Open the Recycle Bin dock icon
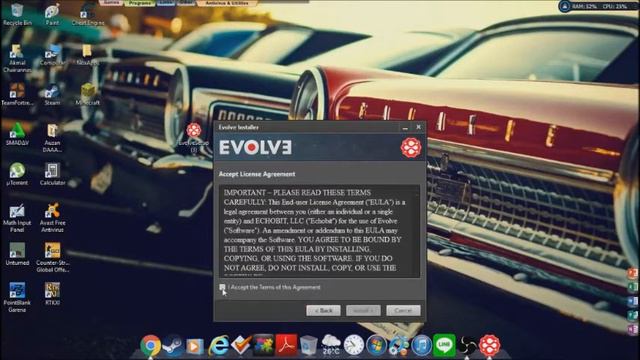The height and width of the screenshot is (360, 640). pyautogui.click(x=309, y=346)
